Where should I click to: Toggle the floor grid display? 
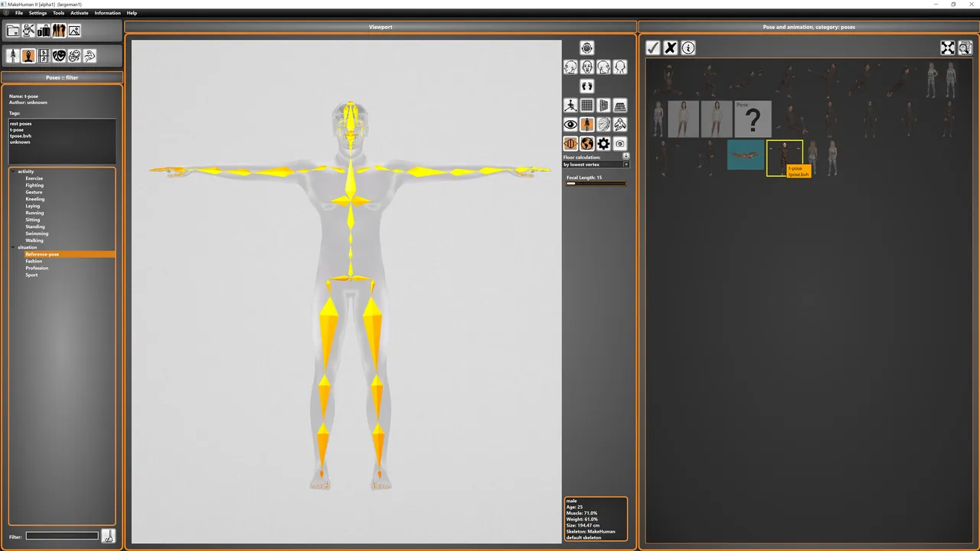click(x=620, y=105)
